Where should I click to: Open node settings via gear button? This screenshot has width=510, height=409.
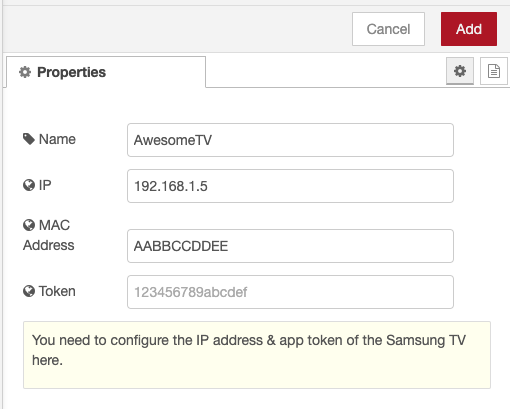460,71
